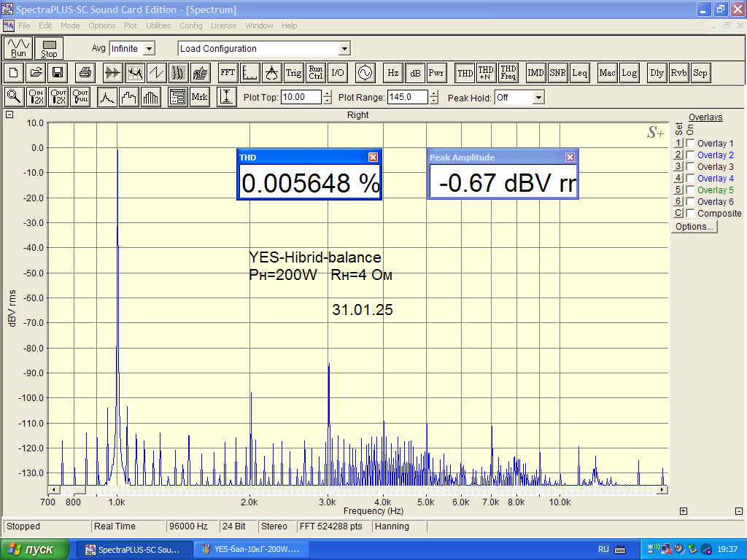The width and height of the screenshot is (747, 560).
Task: Toggle the Hz display button
Action: pyautogui.click(x=393, y=73)
